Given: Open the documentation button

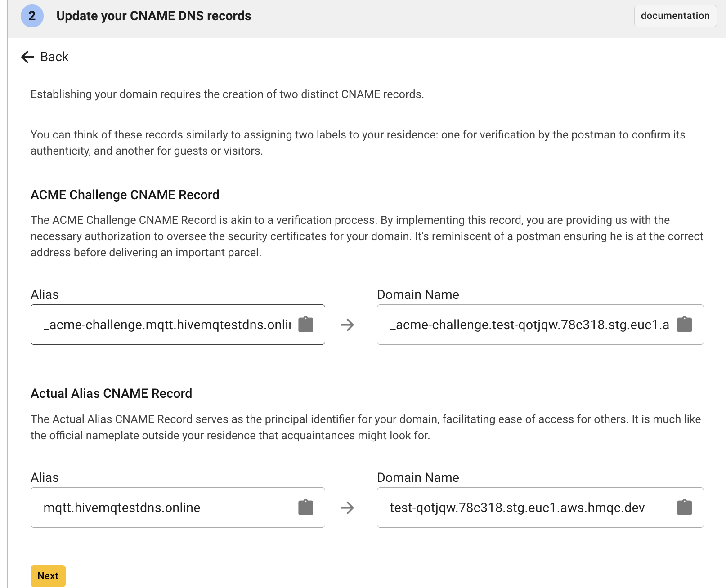Looking at the screenshot, I should (675, 16).
